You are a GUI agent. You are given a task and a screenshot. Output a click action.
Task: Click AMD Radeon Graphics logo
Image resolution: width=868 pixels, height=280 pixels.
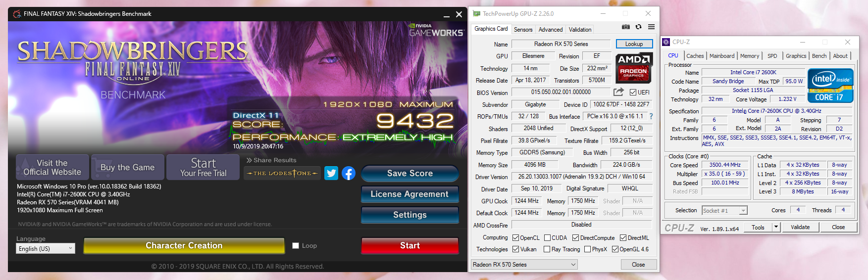pos(634,67)
